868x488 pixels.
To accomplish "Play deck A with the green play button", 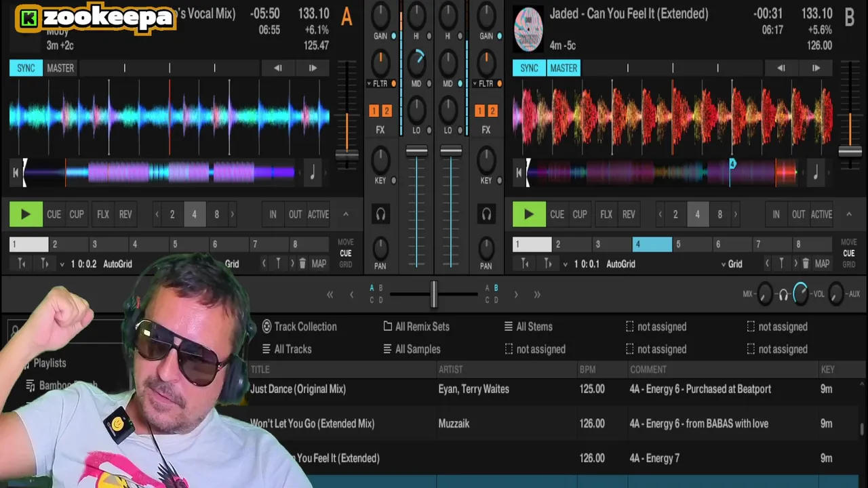I will point(26,214).
